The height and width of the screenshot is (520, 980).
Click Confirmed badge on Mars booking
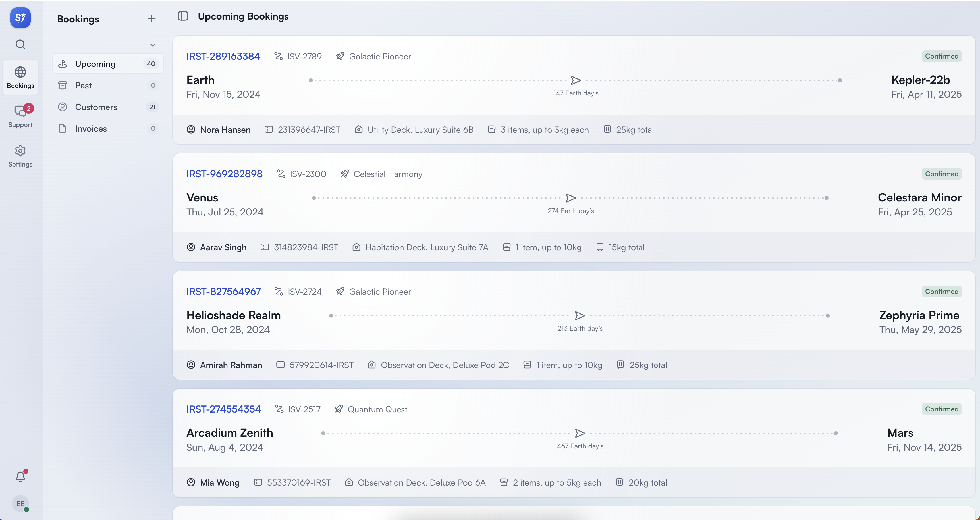[x=941, y=409]
